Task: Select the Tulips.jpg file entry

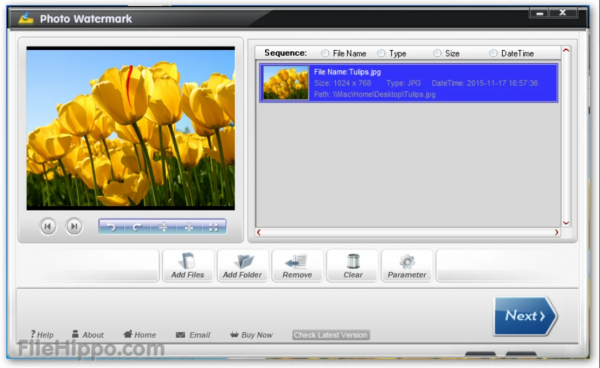Action: pyautogui.click(x=409, y=83)
